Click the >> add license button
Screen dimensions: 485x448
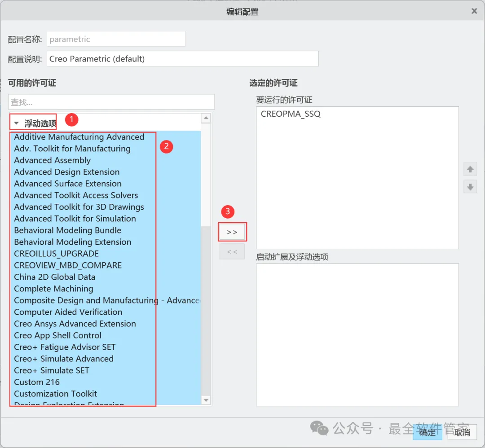pos(232,232)
